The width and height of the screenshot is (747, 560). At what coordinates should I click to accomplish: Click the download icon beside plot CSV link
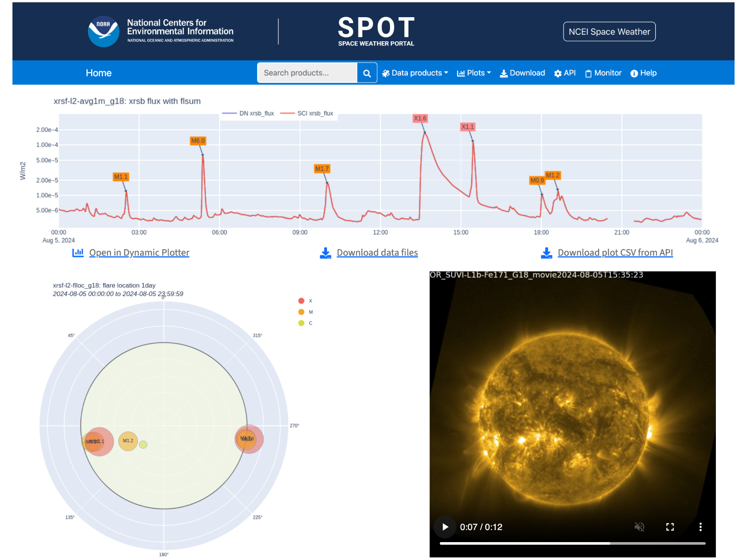pyautogui.click(x=547, y=253)
